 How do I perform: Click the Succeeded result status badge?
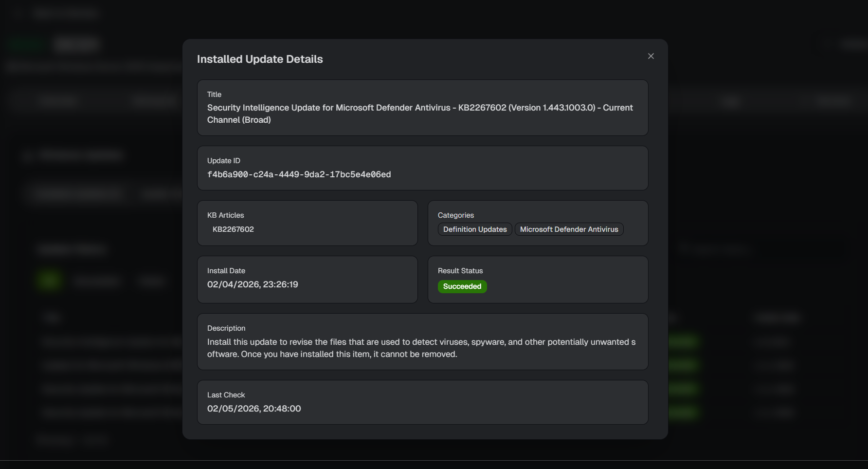pos(462,286)
